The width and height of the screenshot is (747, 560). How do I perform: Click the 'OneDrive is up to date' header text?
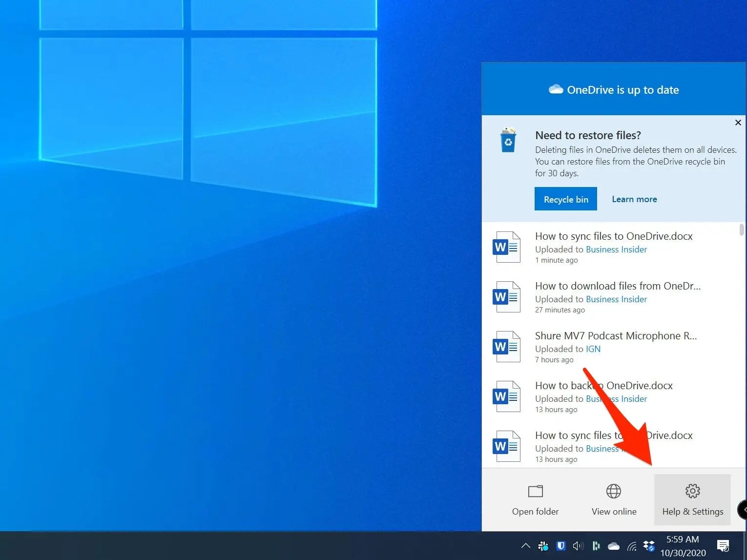coord(623,90)
